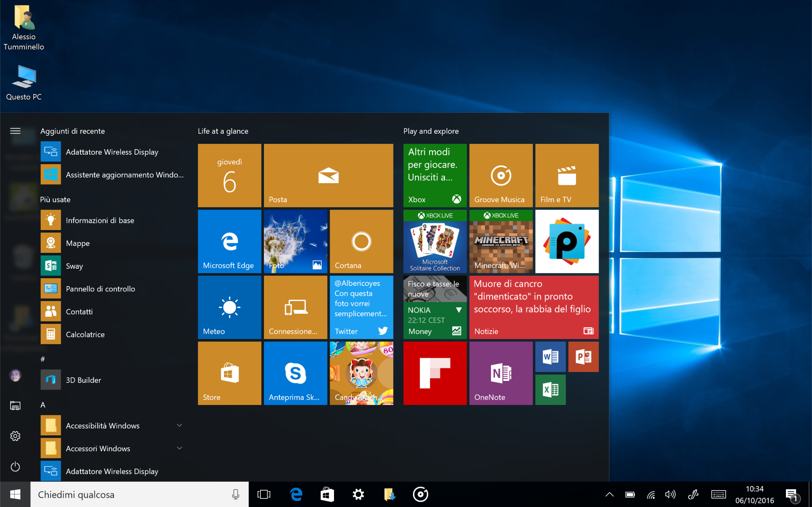Open File Explorer from Start sidebar
Image resolution: width=812 pixels, height=507 pixels.
15,405
